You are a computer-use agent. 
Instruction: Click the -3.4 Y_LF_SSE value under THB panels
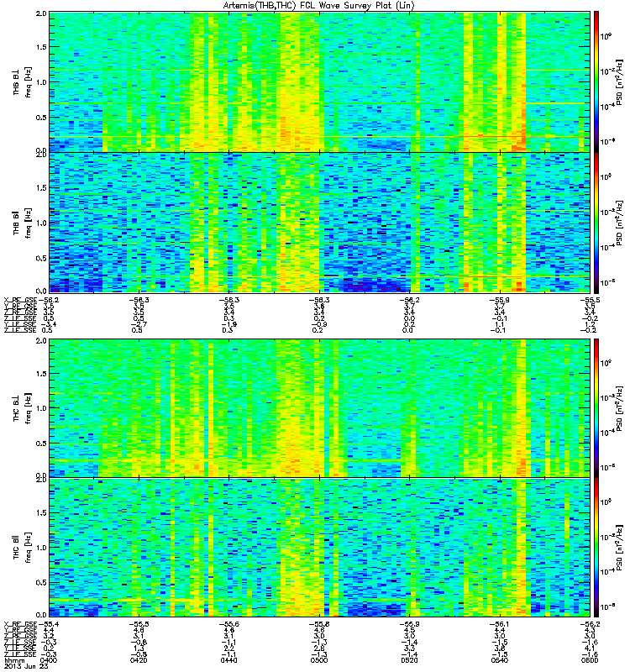49,324
